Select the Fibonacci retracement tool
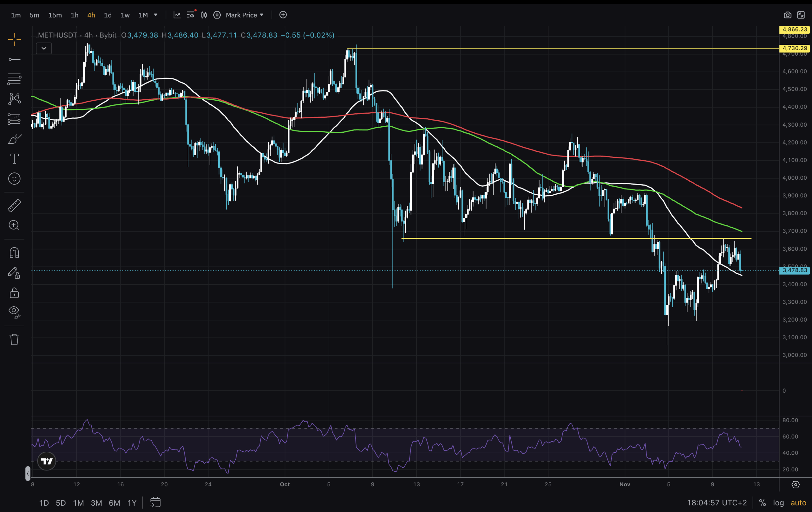 coord(15,79)
